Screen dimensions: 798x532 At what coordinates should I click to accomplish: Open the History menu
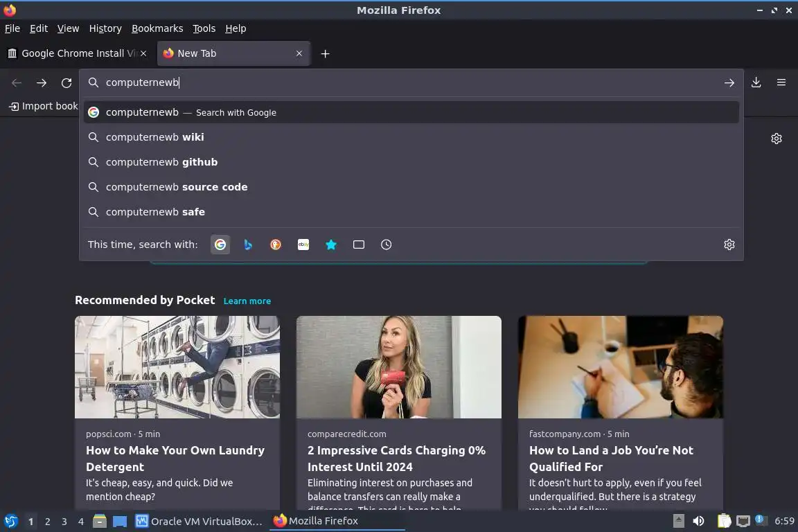105,28
